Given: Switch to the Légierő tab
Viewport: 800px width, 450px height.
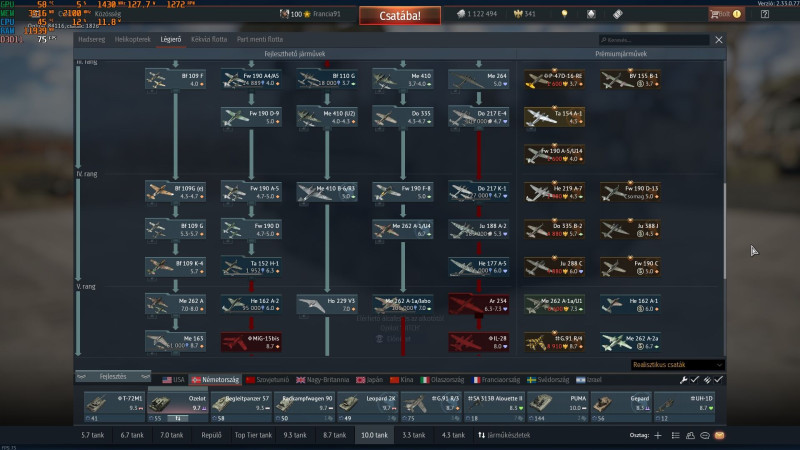Looking at the screenshot, I should point(171,39).
